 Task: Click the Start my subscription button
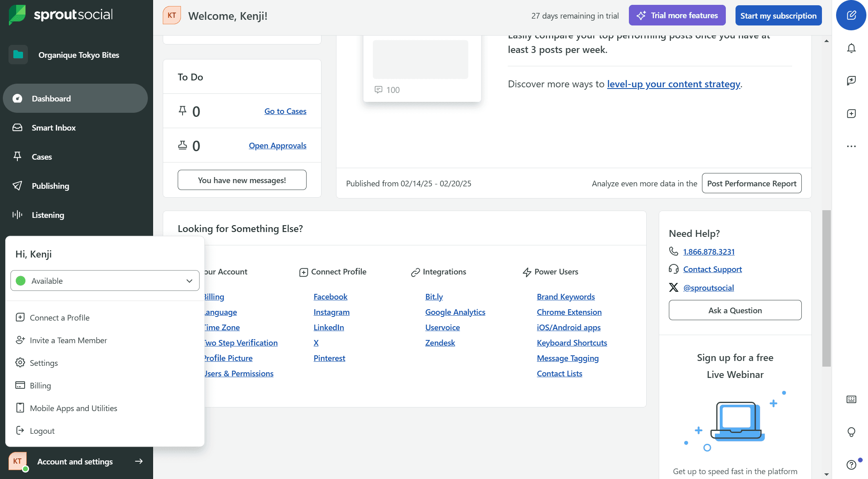778,15
